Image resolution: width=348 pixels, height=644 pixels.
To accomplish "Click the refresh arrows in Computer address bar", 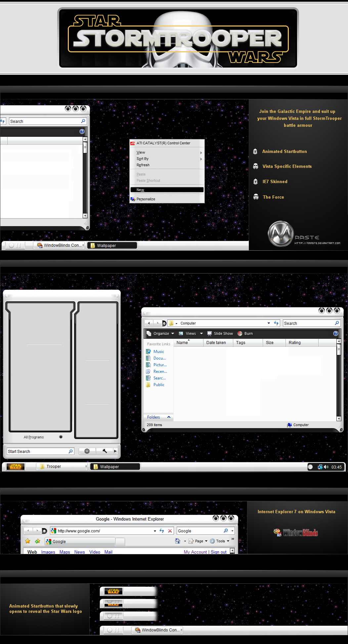I will 276,323.
